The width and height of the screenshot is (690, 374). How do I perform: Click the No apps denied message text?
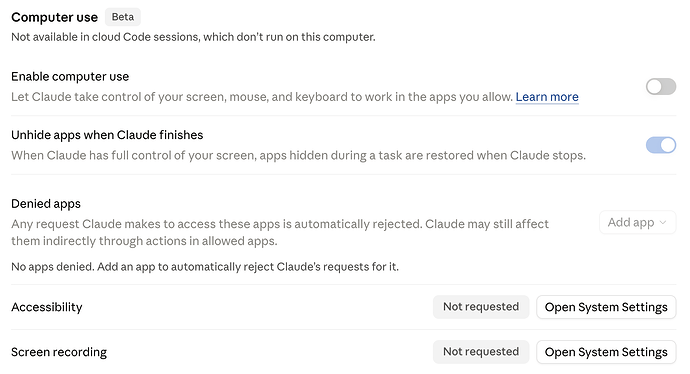point(205,267)
